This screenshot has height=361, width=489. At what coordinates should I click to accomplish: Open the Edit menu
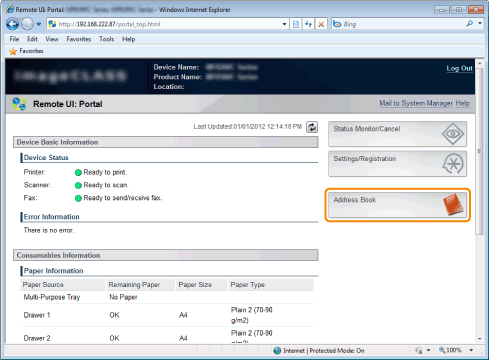tap(32, 39)
